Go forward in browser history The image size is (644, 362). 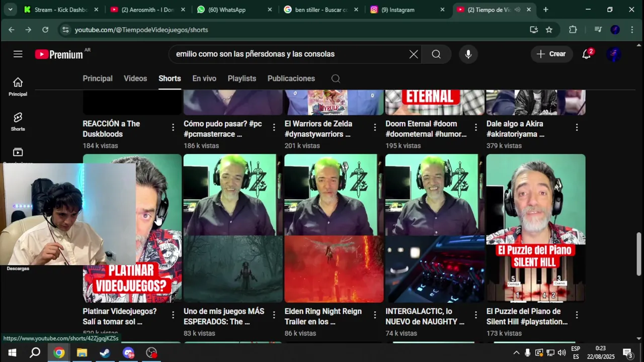point(28,30)
